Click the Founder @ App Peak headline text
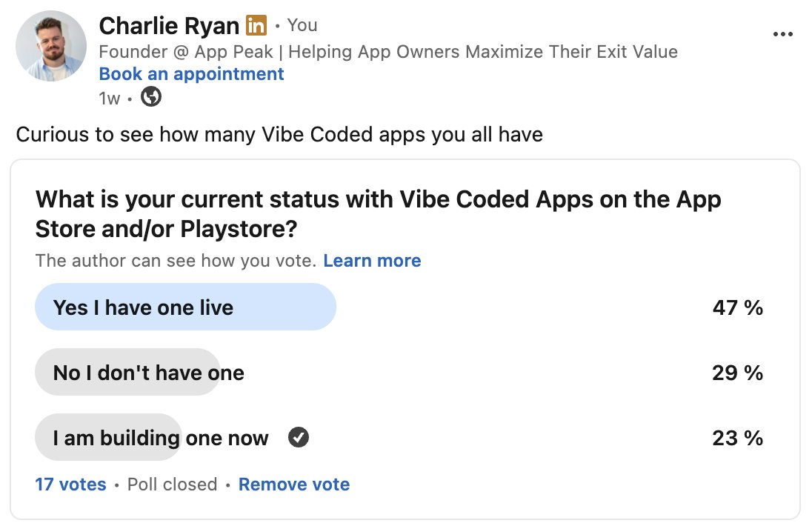Image resolution: width=812 pixels, height=526 pixels. [388, 52]
